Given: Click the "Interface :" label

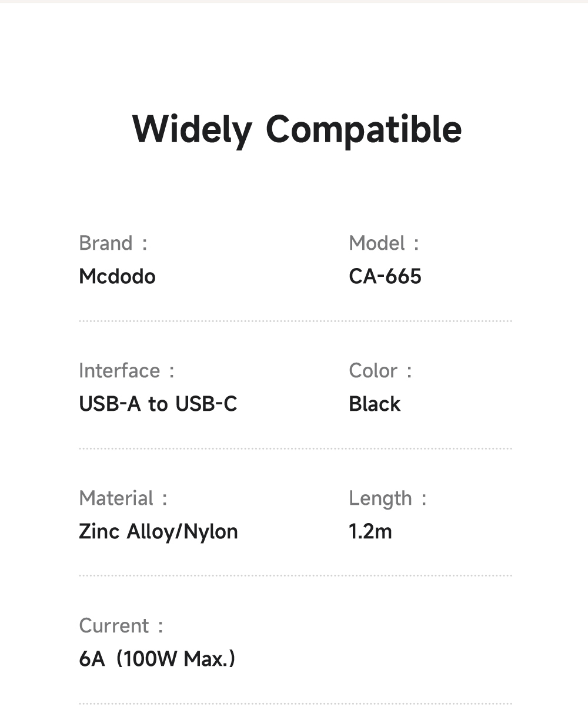Looking at the screenshot, I should click(126, 371).
